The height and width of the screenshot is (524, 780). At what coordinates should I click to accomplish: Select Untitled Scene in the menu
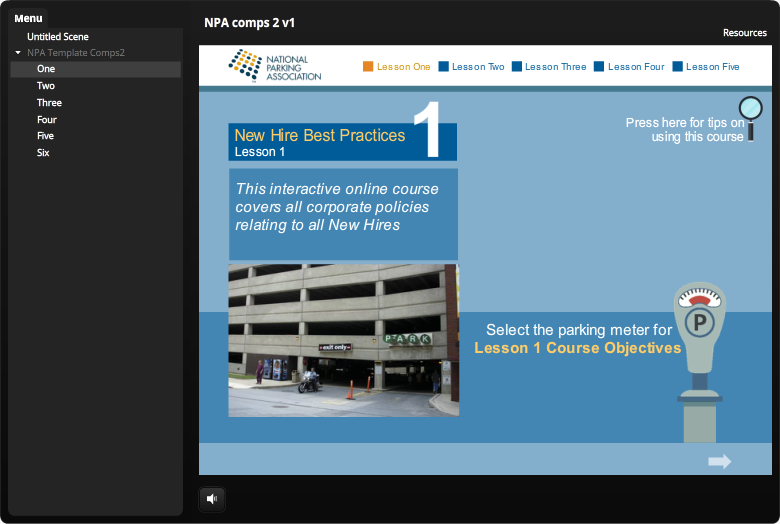[x=58, y=37]
